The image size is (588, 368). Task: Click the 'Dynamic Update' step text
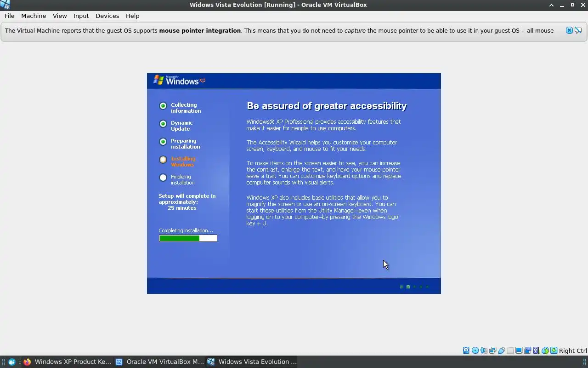point(181,126)
